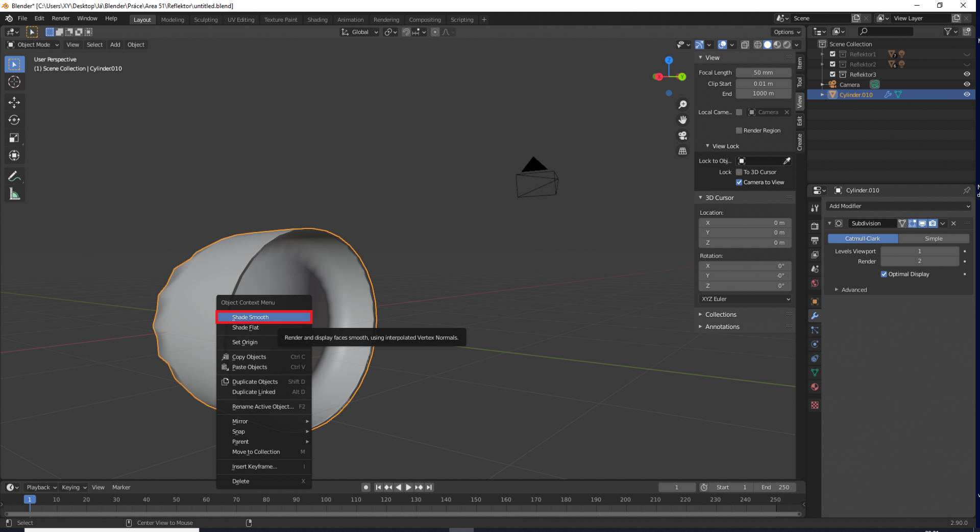Adjust the Levels Viewport value field
Image resolution: width=980 pixels, height=532 pixels.
919,251
